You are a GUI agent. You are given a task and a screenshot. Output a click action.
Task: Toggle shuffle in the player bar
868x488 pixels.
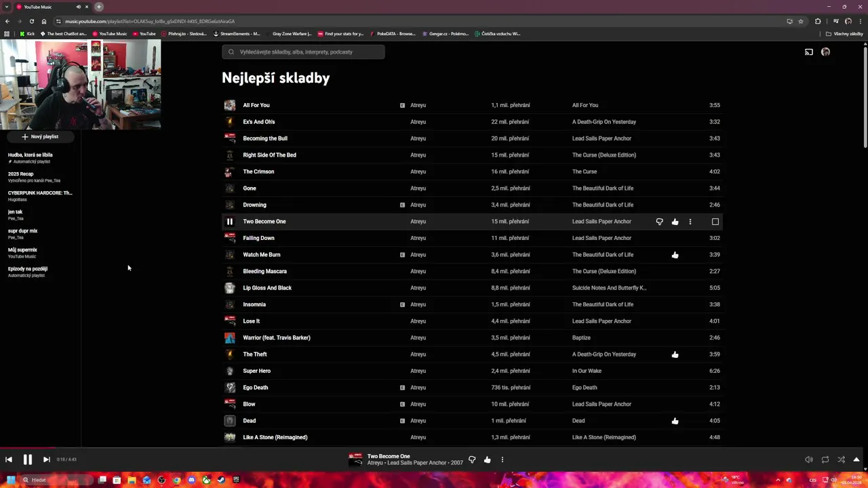pos(841,460)
